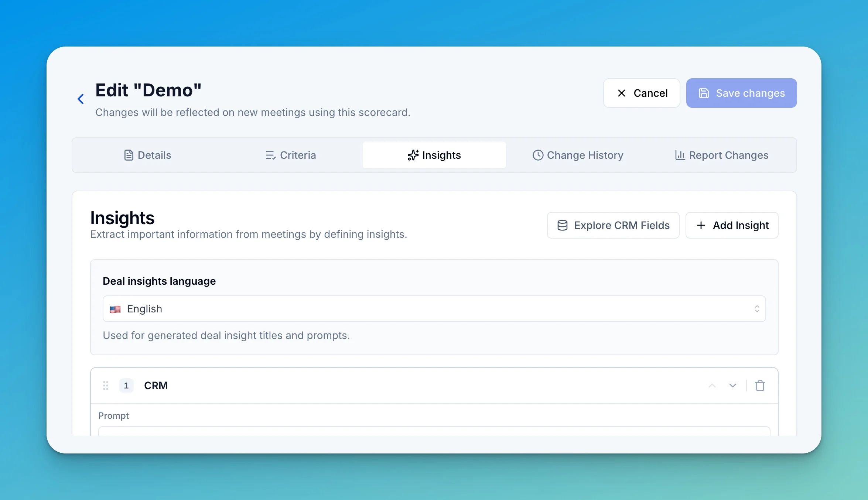
Task: Click the Prompt label
Action: [113, 415]
